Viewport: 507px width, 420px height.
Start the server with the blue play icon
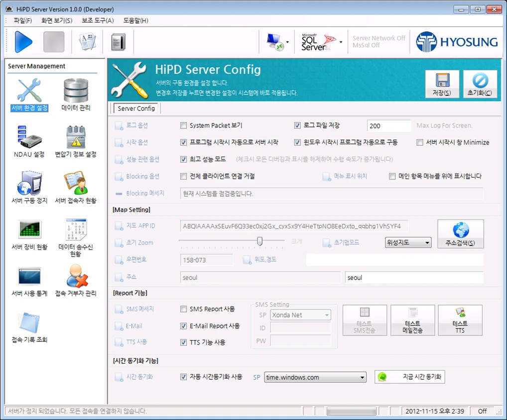coord(23,42)
